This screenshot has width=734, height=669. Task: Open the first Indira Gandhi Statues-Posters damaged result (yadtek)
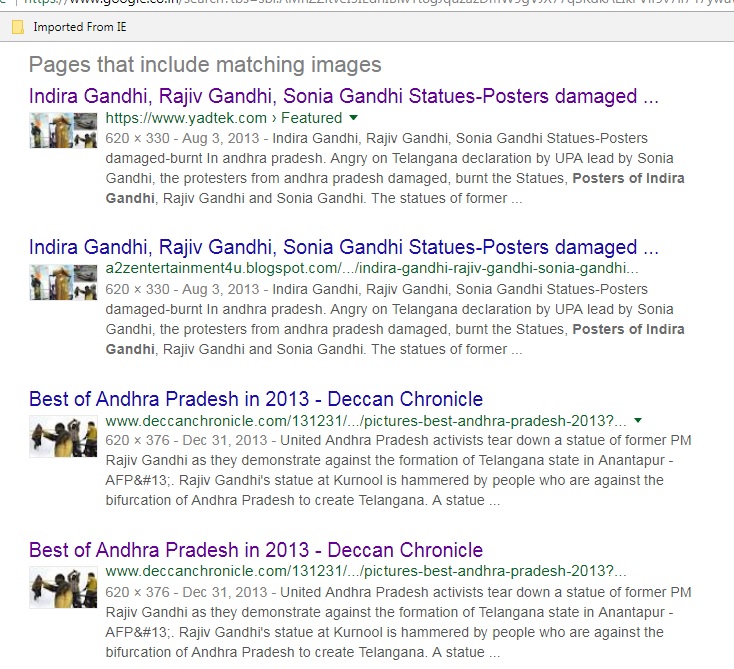tap(344, 96)
